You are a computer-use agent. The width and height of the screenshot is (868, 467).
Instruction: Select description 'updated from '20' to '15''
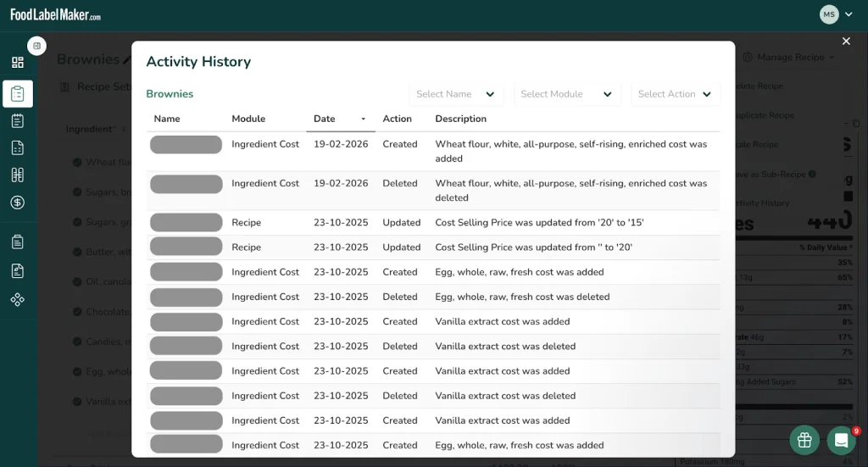pyautogui.click(x=539, y=222)
